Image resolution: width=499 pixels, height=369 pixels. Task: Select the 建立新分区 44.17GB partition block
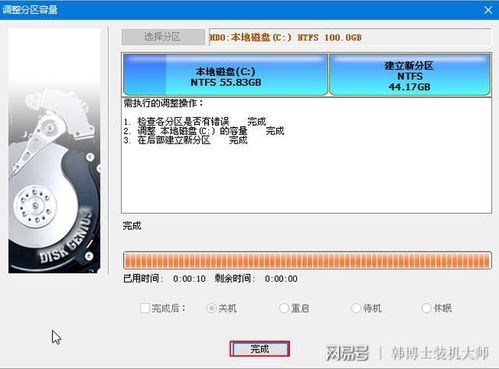(x=410, y=75)
